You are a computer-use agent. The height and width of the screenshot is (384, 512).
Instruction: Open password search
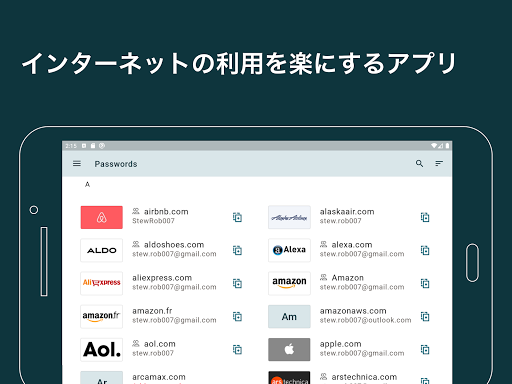(419, 163)
